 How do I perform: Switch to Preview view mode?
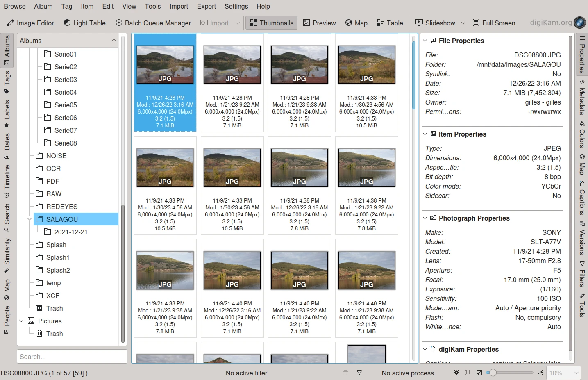point(319,23)
